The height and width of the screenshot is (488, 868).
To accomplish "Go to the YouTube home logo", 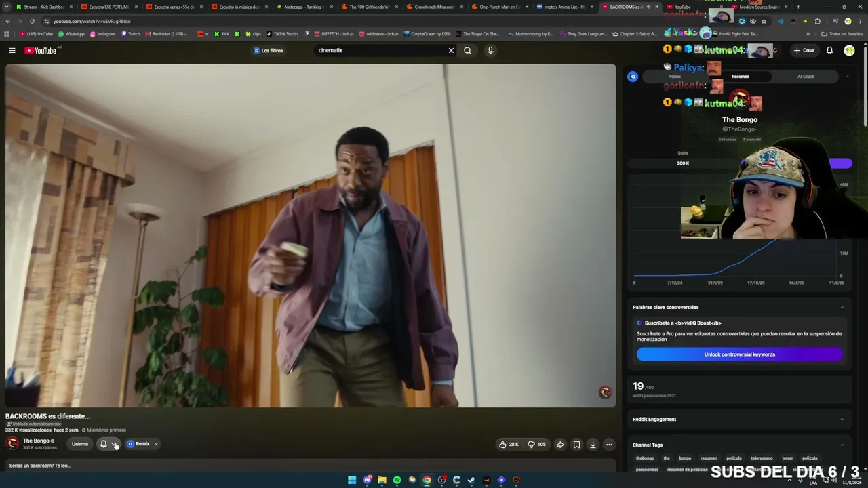I will [40, 50].
